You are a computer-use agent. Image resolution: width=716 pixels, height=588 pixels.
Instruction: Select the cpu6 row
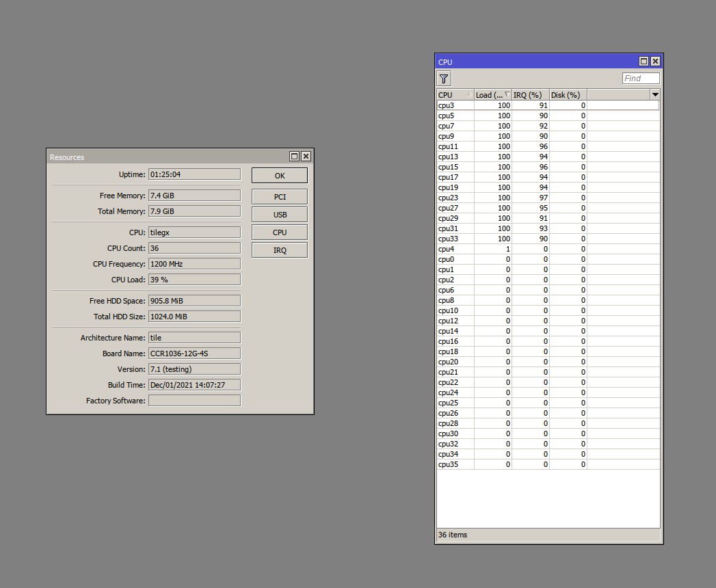coord(548,291)
